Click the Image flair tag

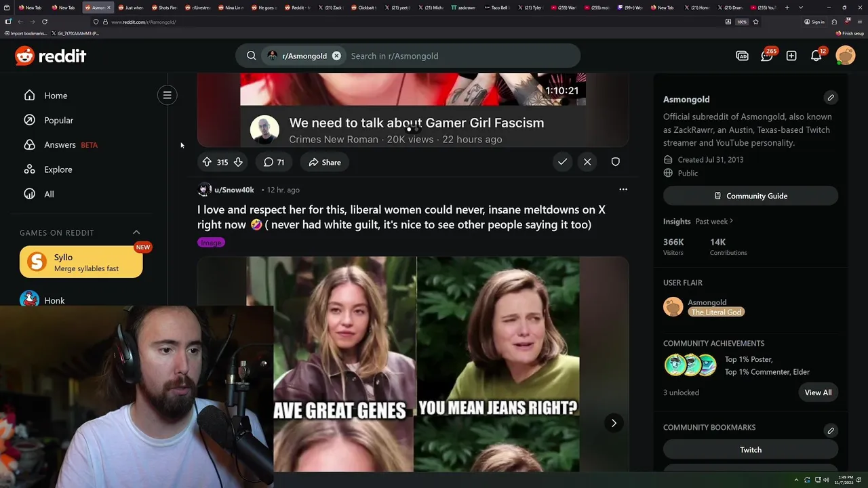click(x=211, y=243)
